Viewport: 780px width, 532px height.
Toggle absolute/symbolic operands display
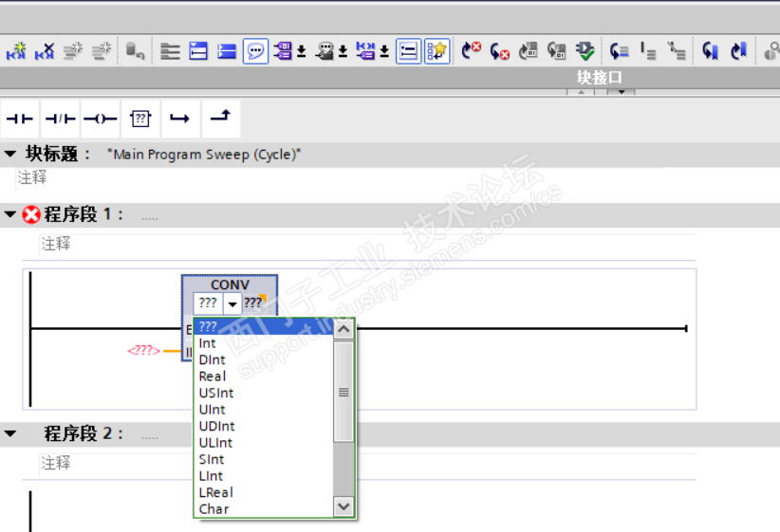pos(283,51)
